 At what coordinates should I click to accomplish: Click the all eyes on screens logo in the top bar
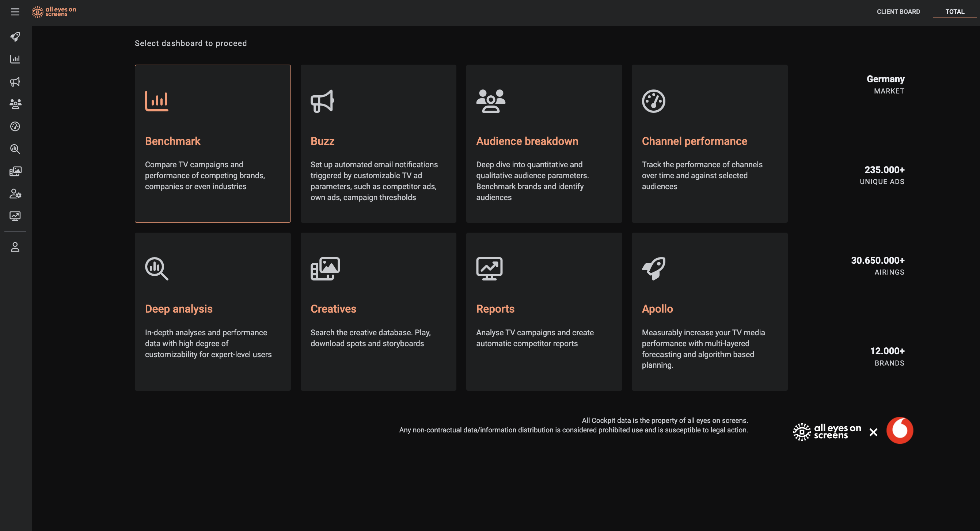(x=54, y=12)
